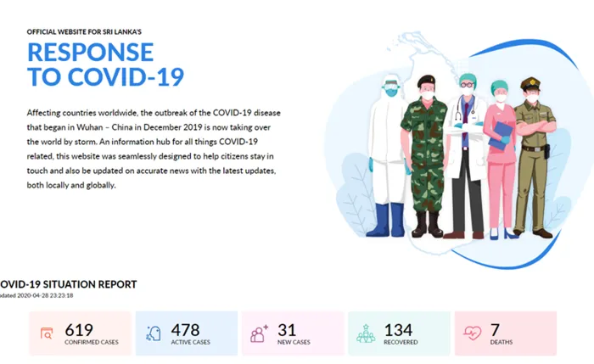The height and width of the screenshot is (364, 594).
Task: Click the new cases people-plus icon
Action: [259, 333]
